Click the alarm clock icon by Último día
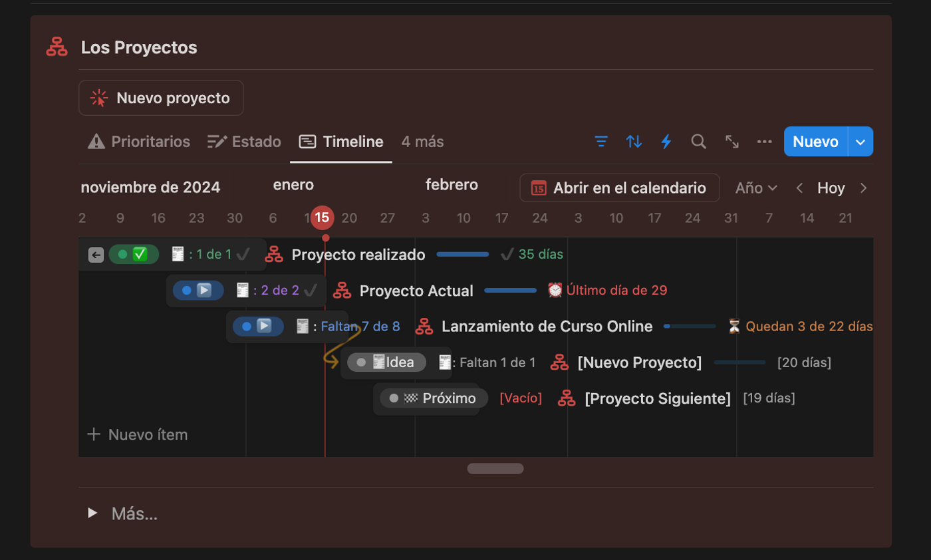The height and width of the screenshot is (560, 931). tap(555, 290)
